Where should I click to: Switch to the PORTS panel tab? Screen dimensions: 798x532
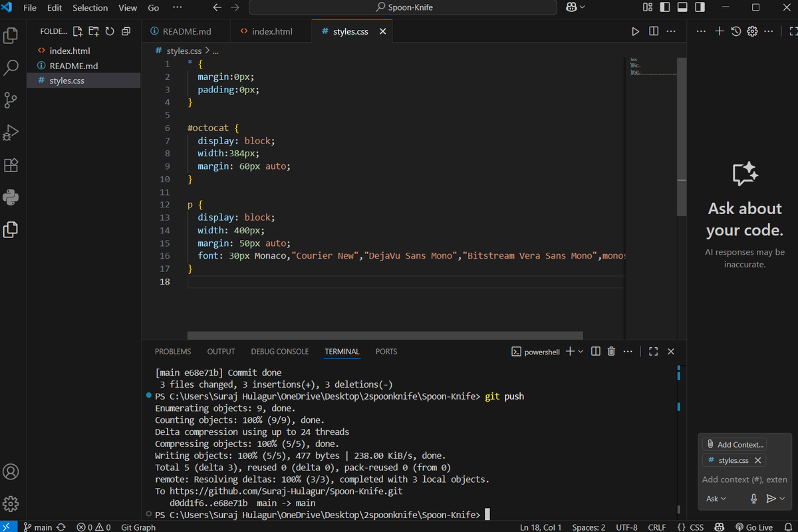[386, 351]
